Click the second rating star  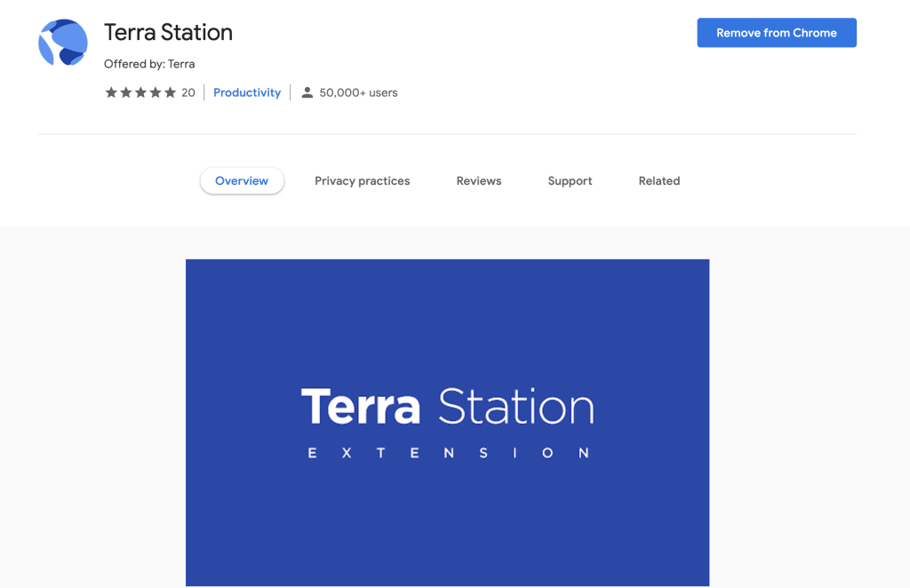pyautogui.click(x=126, y=92)
